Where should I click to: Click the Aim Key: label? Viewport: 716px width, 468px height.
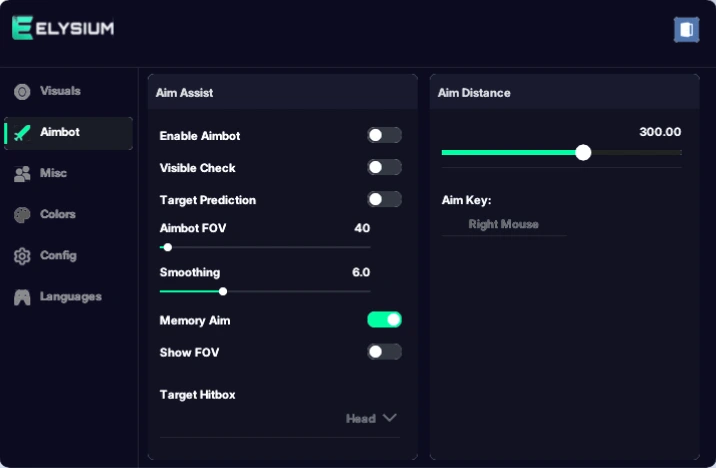467,200
